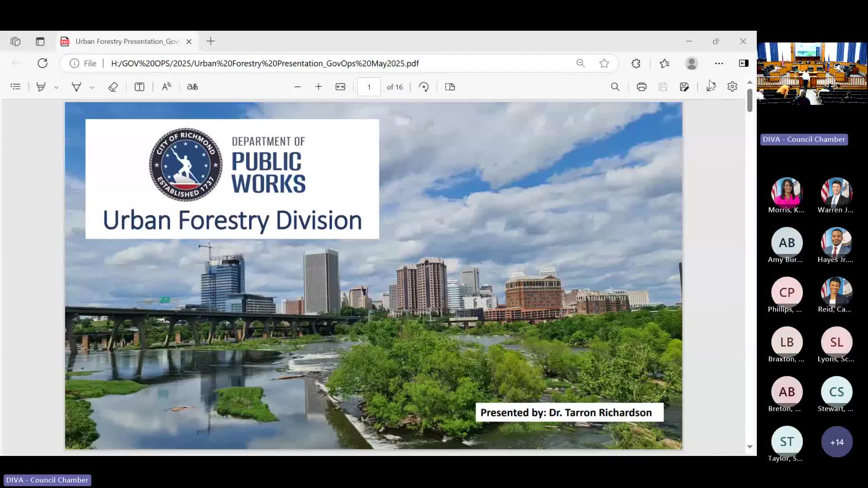868x488 pixels.
Task: Expand Highlight color dropdown arrow
Action: (x=57, y=87)
